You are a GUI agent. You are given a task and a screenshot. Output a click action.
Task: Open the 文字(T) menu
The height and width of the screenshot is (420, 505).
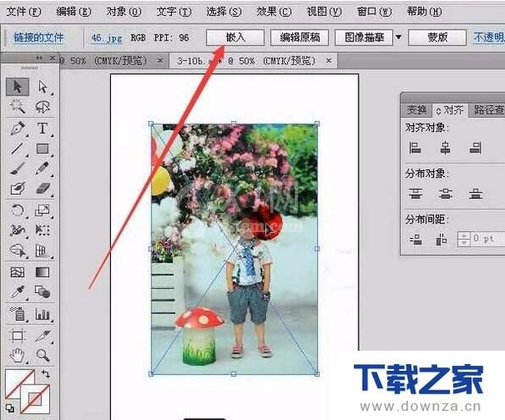point(174,12)
